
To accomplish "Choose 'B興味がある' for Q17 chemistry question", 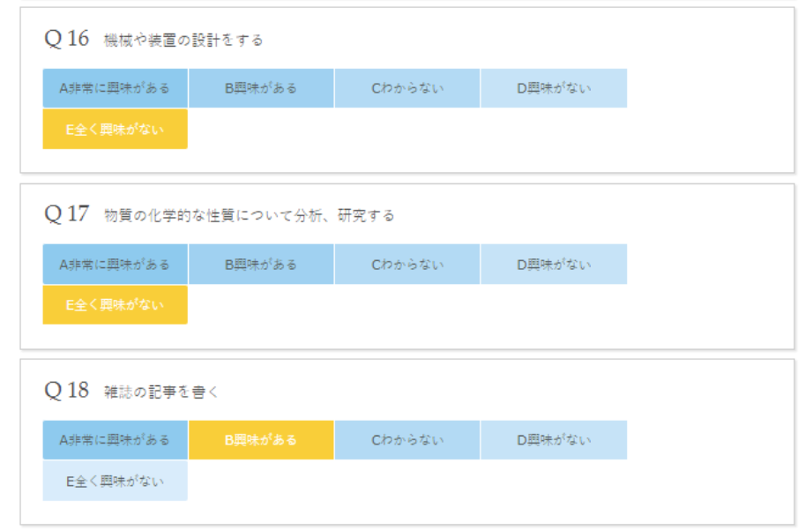I will (x=261, y=264).
